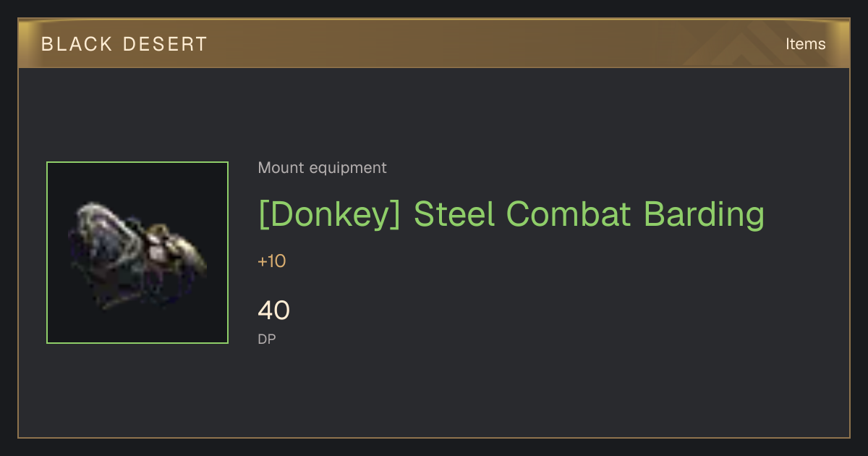
Task: Click the 40 defense value
Action: [273, 311]
